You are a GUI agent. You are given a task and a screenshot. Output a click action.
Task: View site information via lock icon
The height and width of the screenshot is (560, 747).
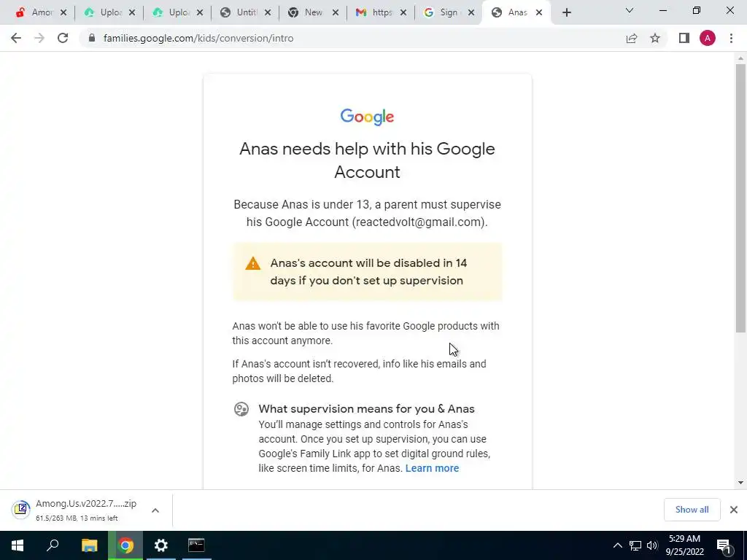(x=92, y=38)
